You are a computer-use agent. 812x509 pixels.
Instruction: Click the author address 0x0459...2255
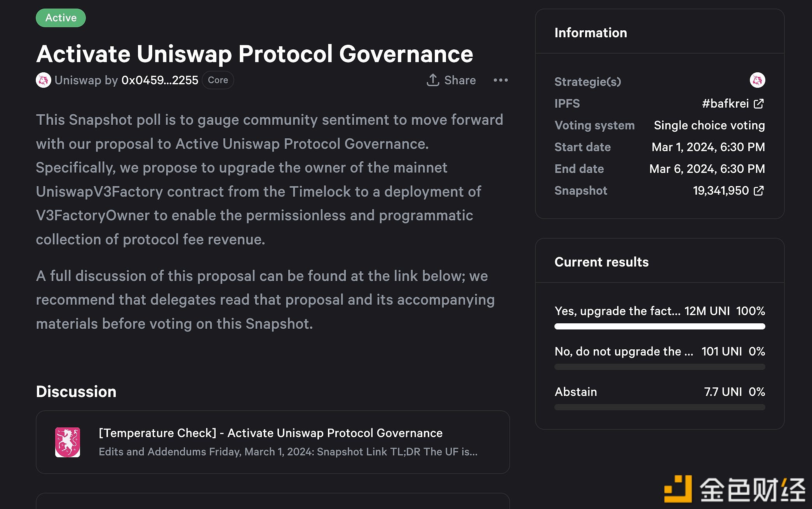tap(160, 80)
